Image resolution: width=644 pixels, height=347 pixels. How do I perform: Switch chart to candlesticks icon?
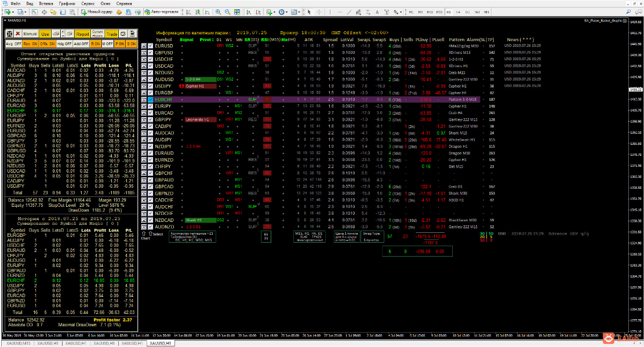[198, 12]
